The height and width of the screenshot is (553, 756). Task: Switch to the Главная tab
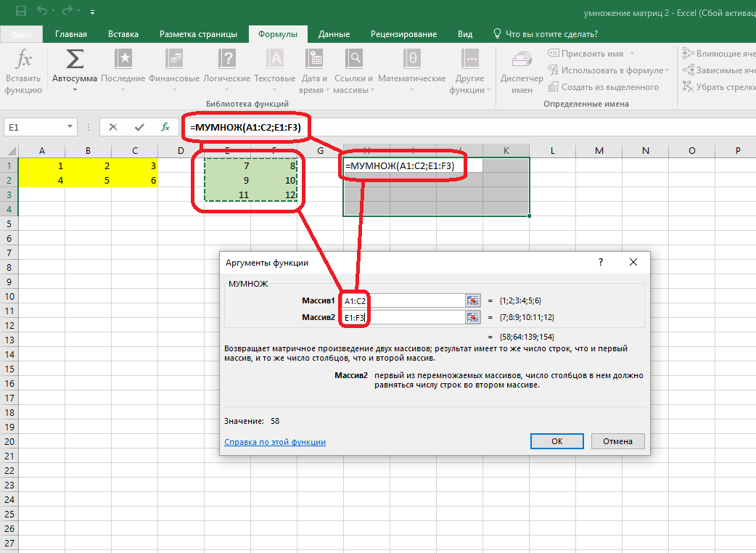tap(71, 34)
